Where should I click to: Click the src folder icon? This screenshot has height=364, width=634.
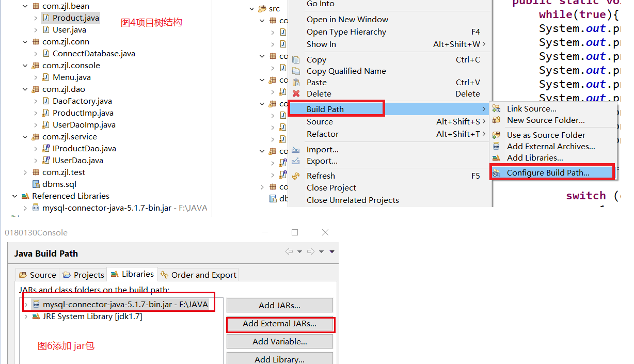[262, 9]
